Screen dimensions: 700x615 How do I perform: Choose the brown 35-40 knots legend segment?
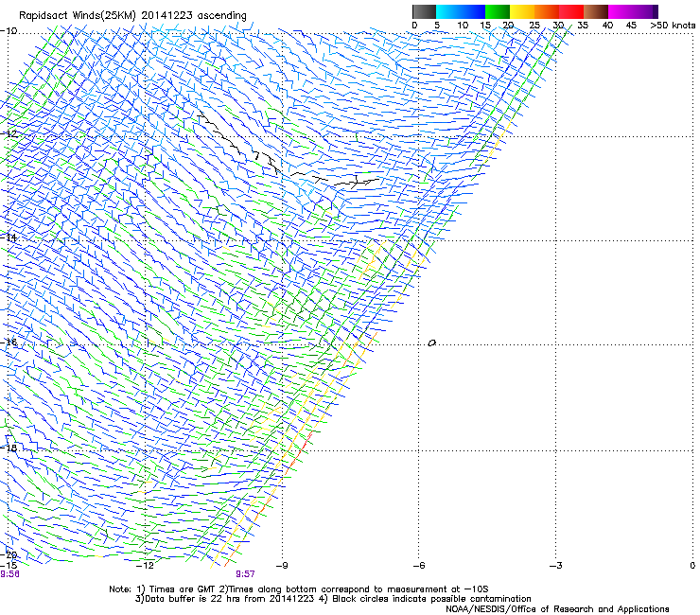tap(596, 11)
